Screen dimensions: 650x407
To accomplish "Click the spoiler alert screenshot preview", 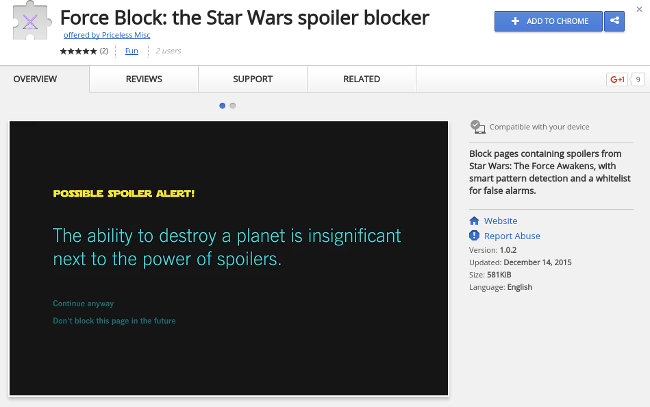I will click(229, 258).
